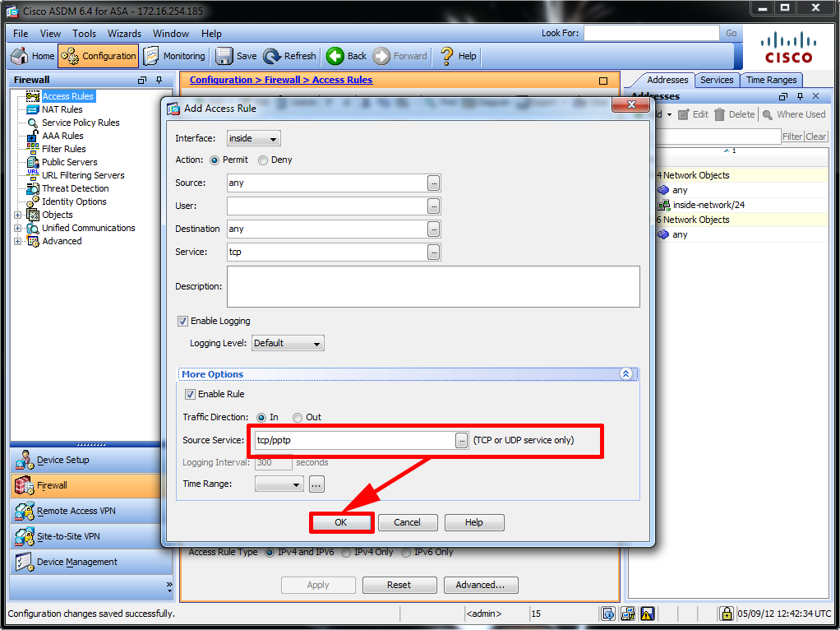
Task: Cancel the Add Access Rule dialog
Action: pyautogui.click(x=407, y=522)
